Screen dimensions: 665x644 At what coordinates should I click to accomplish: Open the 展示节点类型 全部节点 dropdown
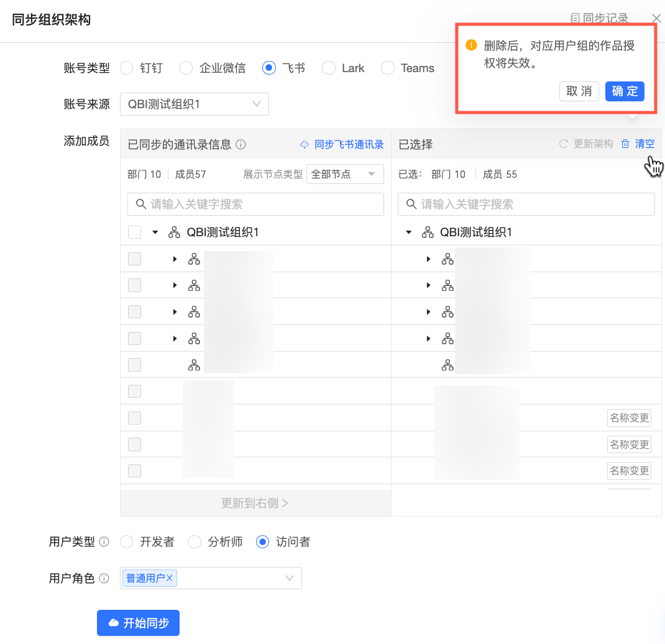[x=345, y=174]
